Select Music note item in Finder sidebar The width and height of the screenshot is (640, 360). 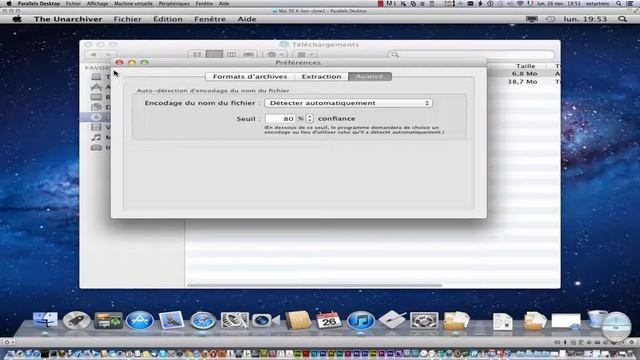(x=96, y=138)
